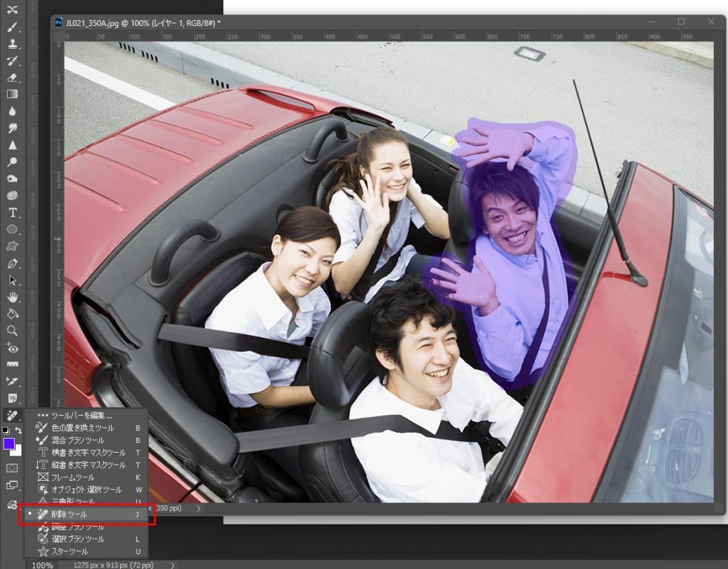Switch foreground and background colors

[x=19, y=429]
